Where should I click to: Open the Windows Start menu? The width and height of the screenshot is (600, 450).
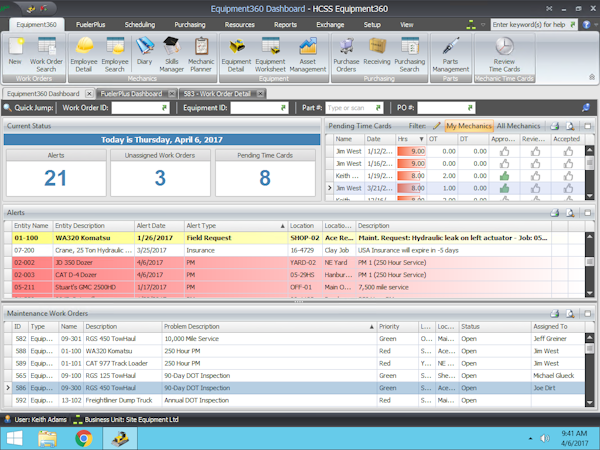click(x=15, y=439)
